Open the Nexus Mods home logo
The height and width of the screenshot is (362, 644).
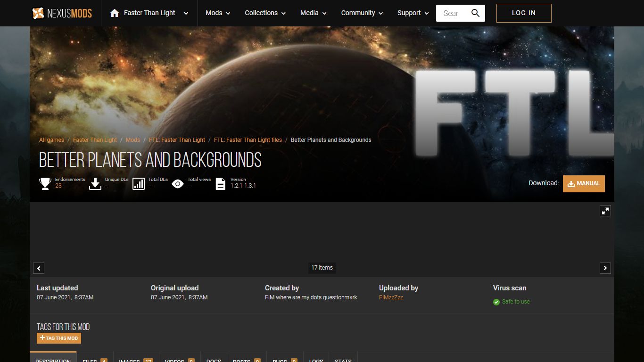click(x=62, y=13)
